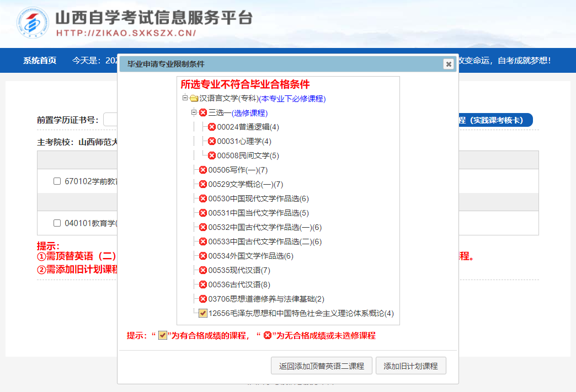Click the red X icon beside 00535现代汉语
576x392 pixels.
click(x=204, y=270)
